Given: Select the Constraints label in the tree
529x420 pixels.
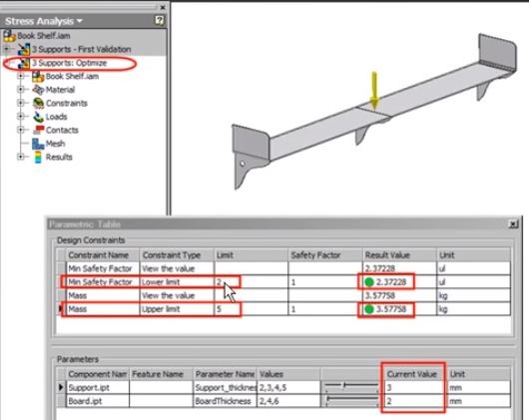Looking at the screenshot, I should 67,103.
